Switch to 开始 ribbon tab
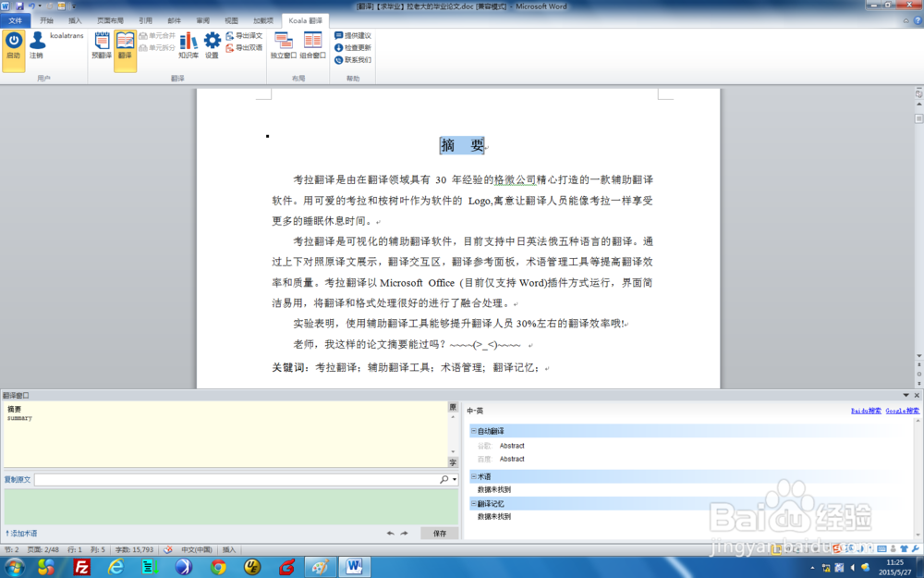This screenshot has width=924, height=578. click(46, 20)
